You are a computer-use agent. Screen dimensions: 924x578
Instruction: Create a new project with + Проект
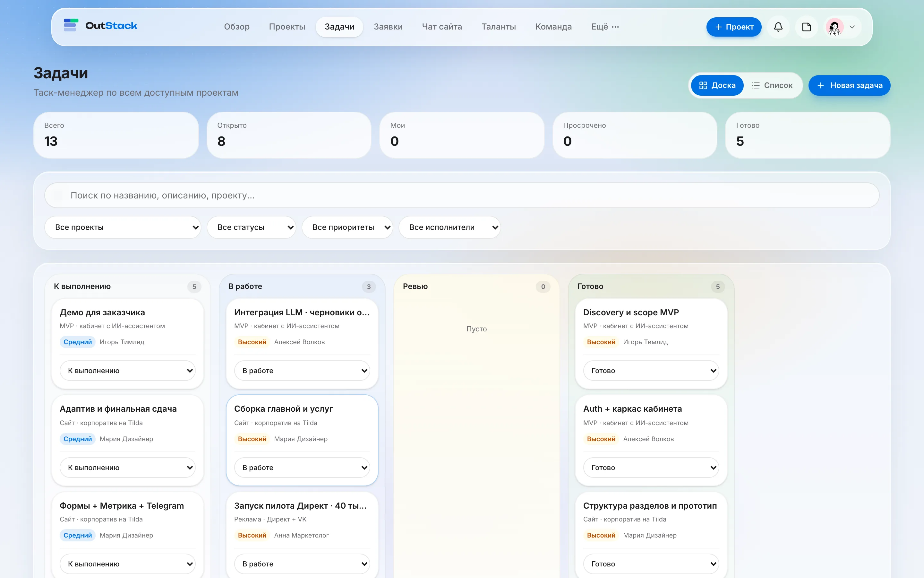(734, 27)
